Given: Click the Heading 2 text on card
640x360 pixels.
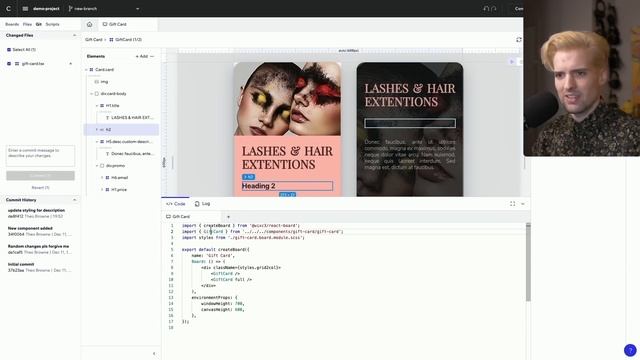Looking at the screenshot, I should coord(259,186).
